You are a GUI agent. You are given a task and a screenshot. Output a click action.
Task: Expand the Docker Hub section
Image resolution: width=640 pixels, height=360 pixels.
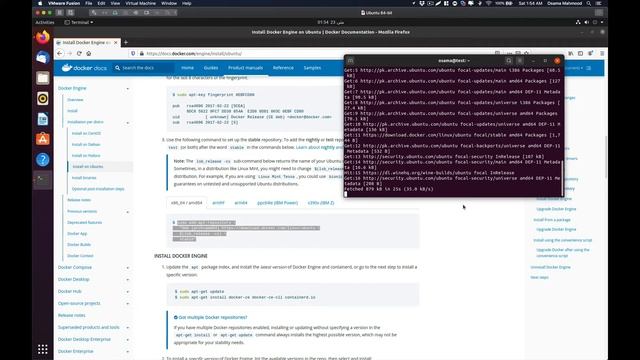[127, 291]
